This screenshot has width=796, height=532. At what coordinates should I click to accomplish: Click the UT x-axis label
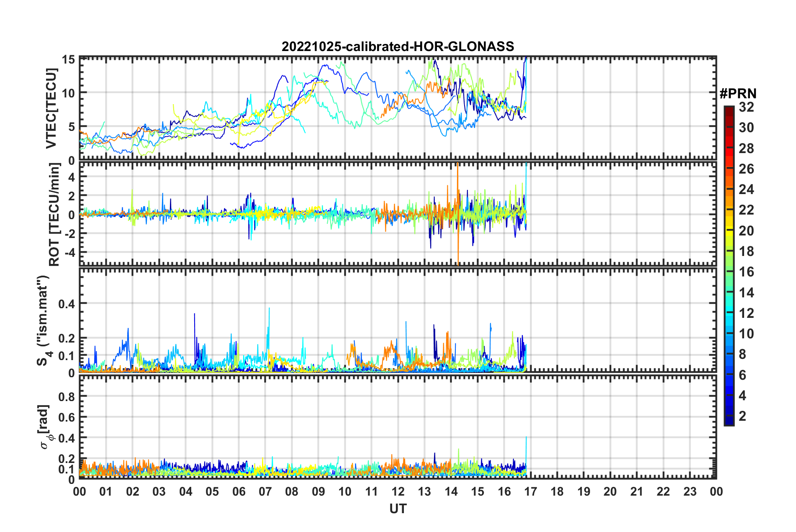coord(398,509)
